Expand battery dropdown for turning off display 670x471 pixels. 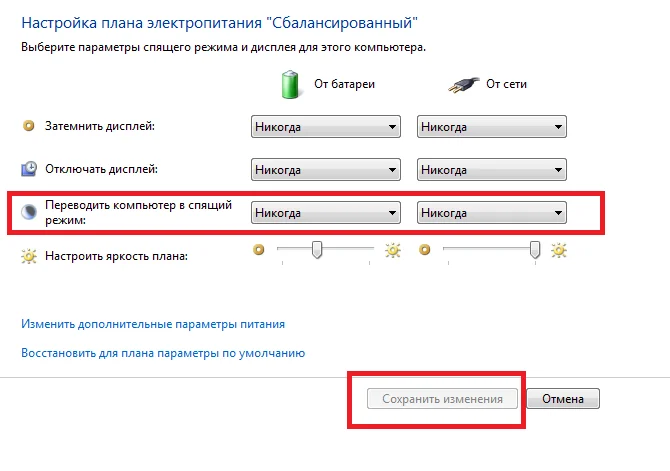(325, 170)
